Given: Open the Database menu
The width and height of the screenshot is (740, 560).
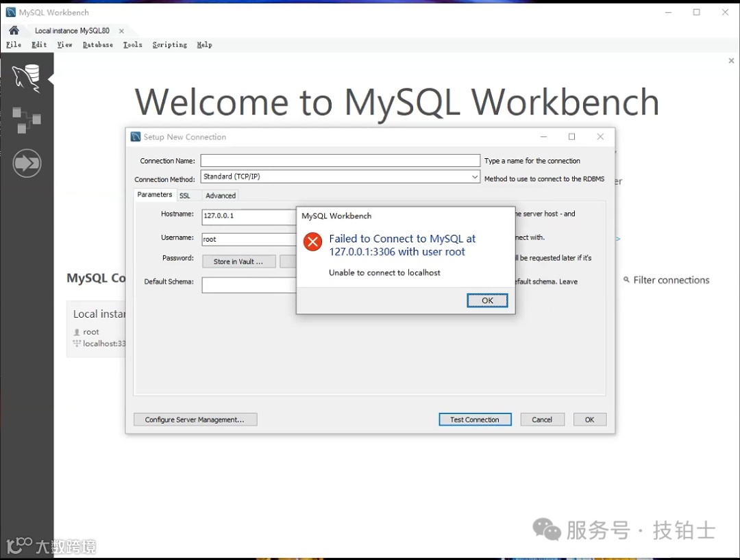Looking at the screenshot, I should [x=98, y=44].
